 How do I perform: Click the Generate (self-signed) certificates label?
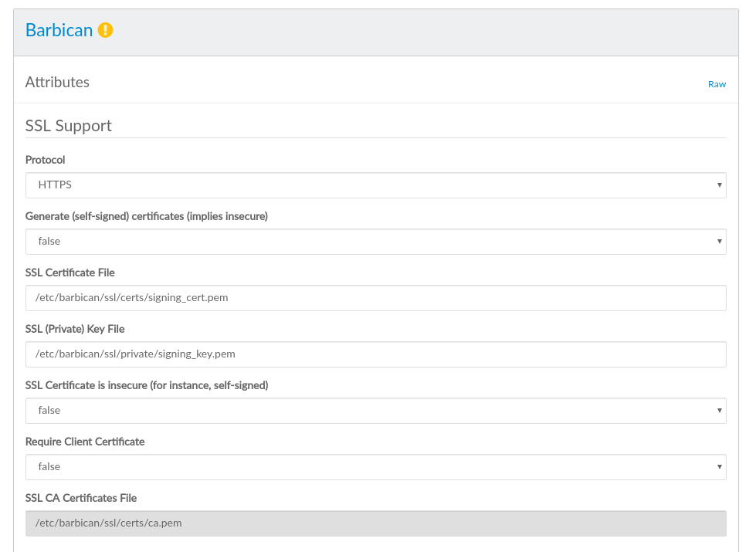tap(147, 216)
